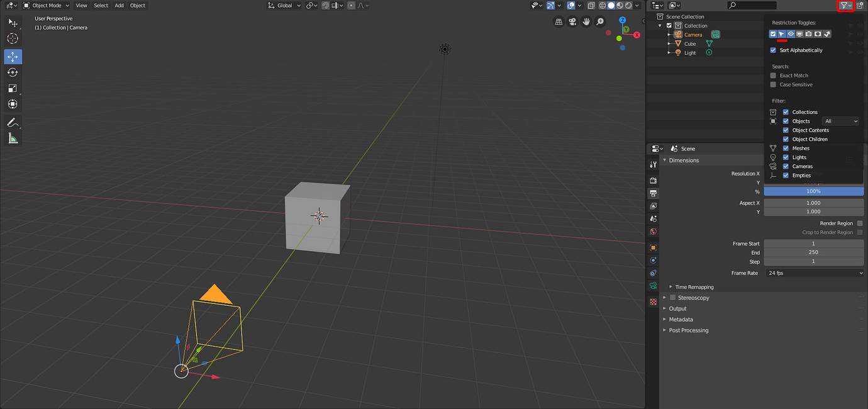Select the Annotate tool
This screenshot has width=868, height=409.
tap(13, 121)
